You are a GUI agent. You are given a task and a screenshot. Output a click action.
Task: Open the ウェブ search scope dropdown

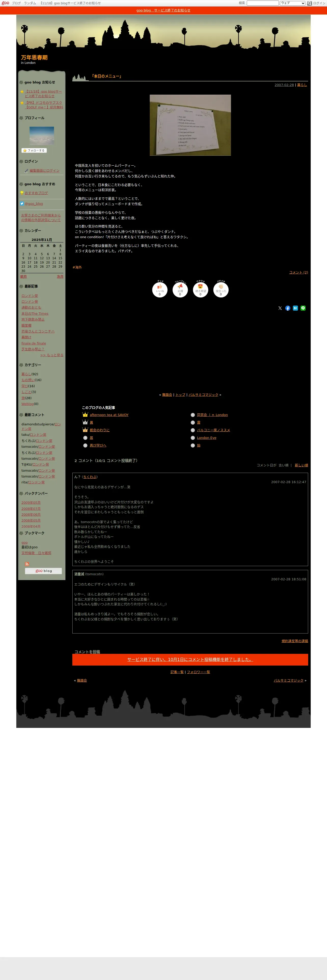(x=292, y=3)
